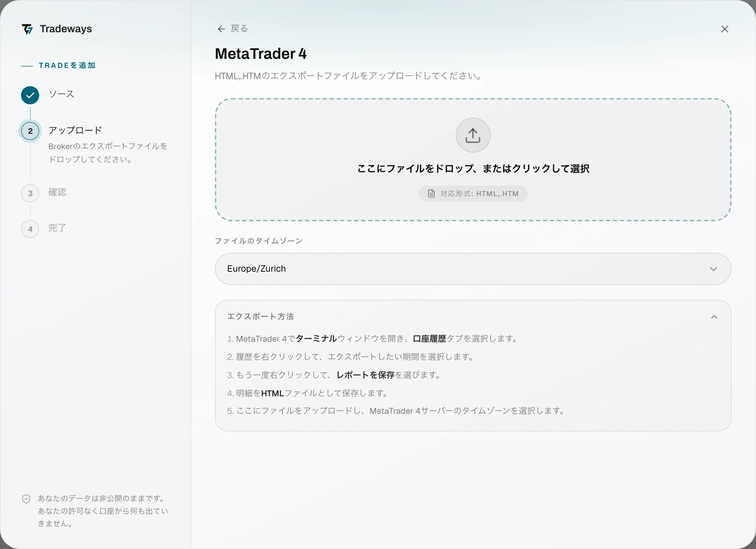Select step 4 完了 circle
The image size is (756, 549).
pos(30,229)
